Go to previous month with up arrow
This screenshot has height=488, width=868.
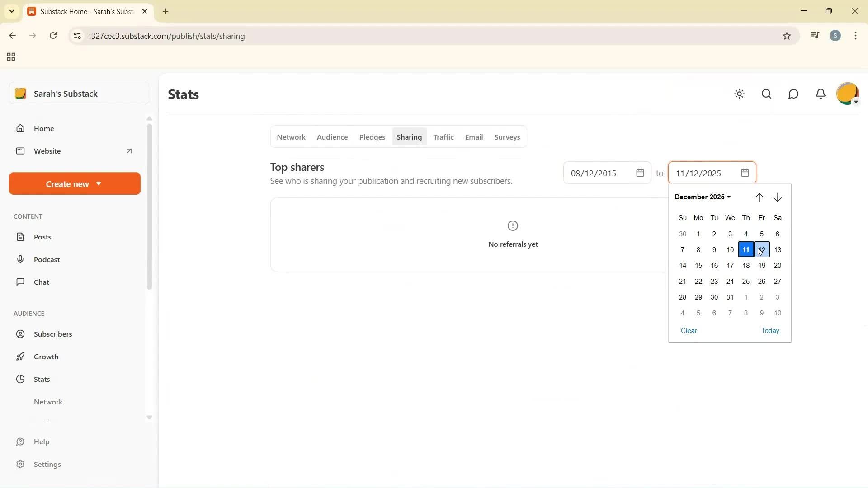pyautogui.click(x=759, y=197)
